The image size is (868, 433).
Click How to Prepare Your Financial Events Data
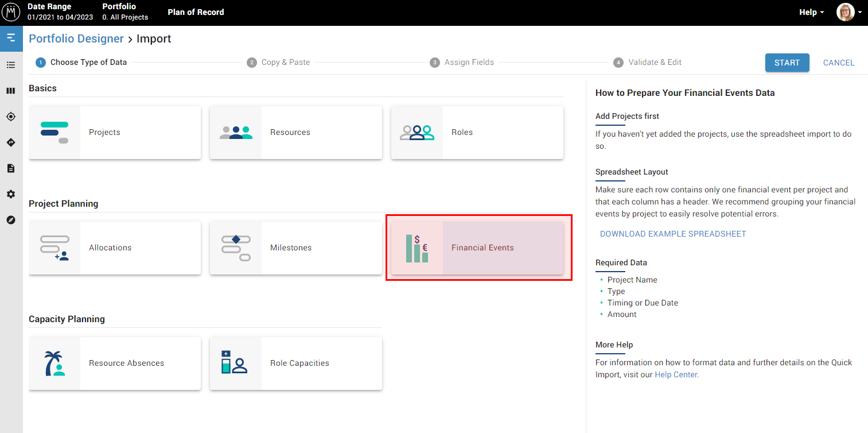point(685,92)
